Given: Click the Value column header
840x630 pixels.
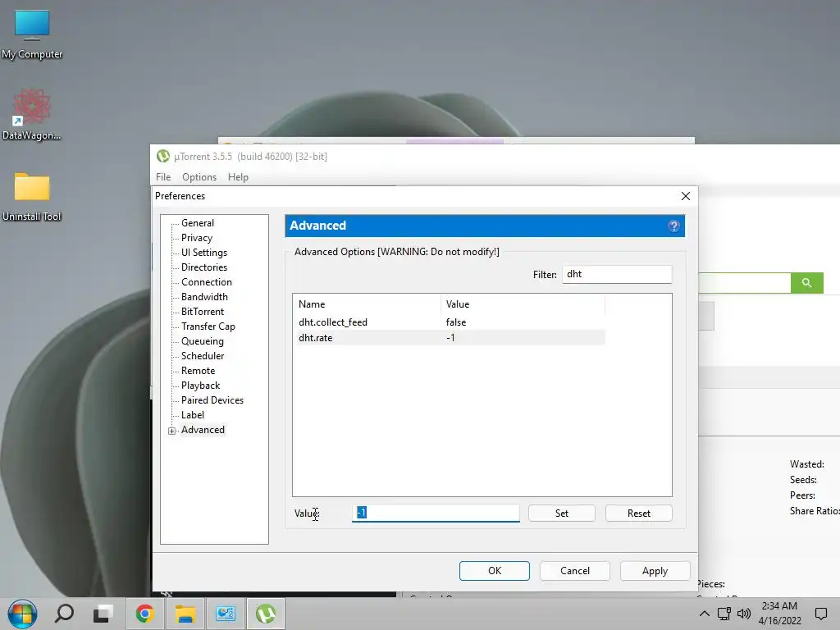Looking at the screenshot, I should coord(523,304).
